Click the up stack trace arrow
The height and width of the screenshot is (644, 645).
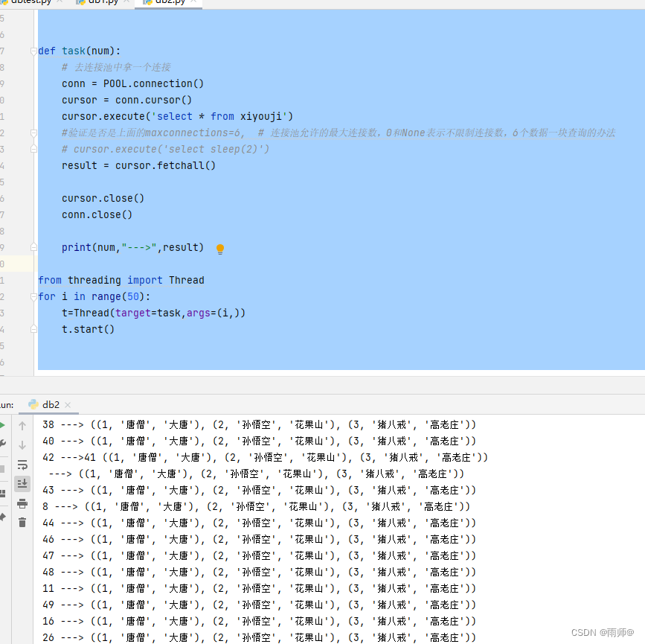(22, 427)
